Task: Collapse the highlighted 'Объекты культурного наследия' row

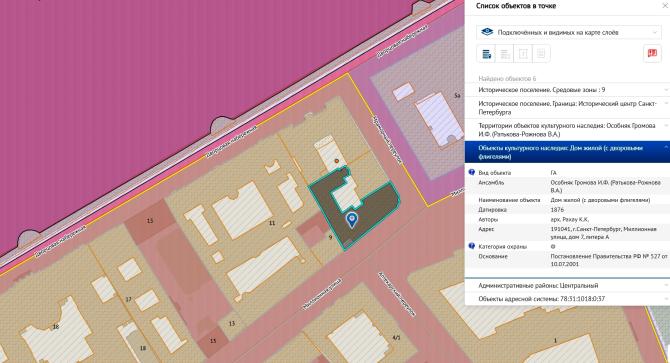Action: point(567,152)
